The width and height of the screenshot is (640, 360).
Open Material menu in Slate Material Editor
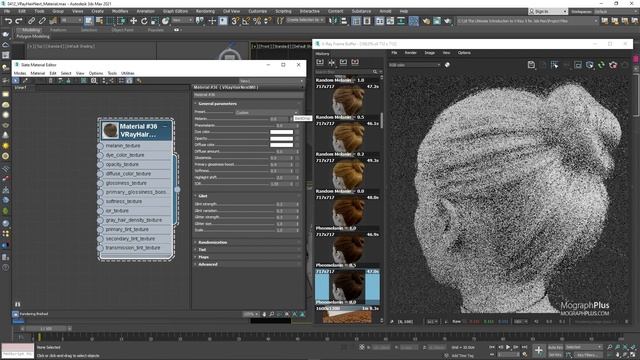coord(38,73)
